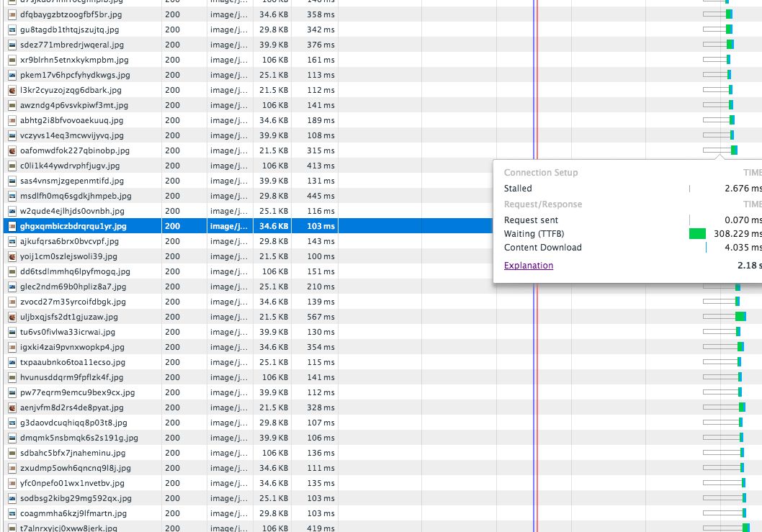Click the file icon of yoij1cm0szlejswoli39.jpg
Image resolution: width=762 pixels, height=532 pixels.
(x=12, y=256)
